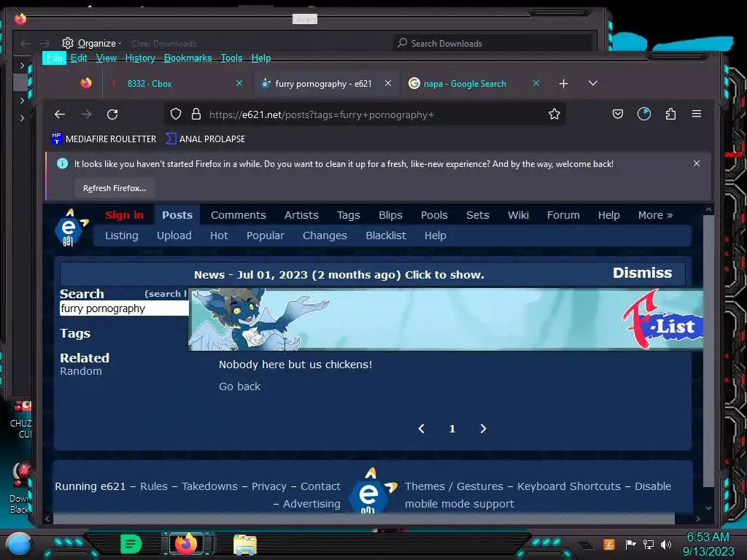Click the F-List banner advertisement
The width and height of the screenshot is (747, 560).
point(446,319)
